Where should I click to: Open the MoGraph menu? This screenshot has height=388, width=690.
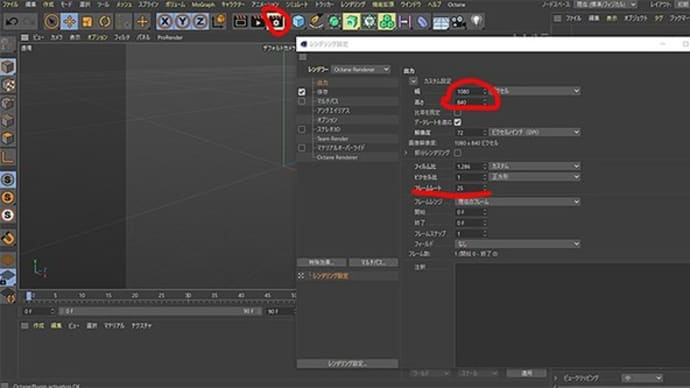(x=203, y=4)
